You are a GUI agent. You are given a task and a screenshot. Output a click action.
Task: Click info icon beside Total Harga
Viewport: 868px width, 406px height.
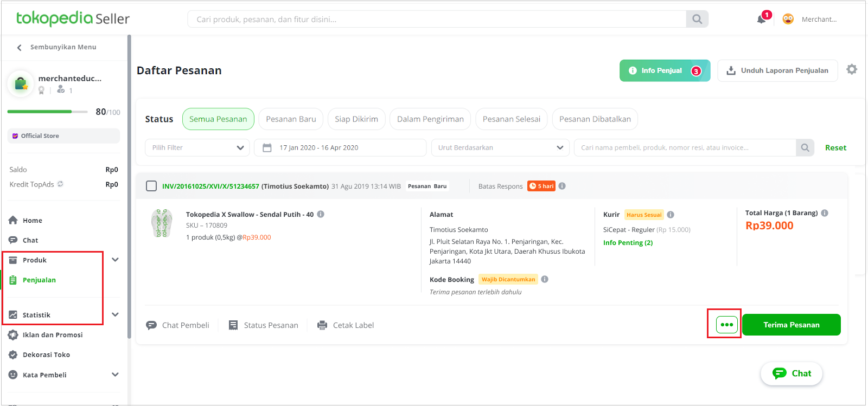point(825,213)
